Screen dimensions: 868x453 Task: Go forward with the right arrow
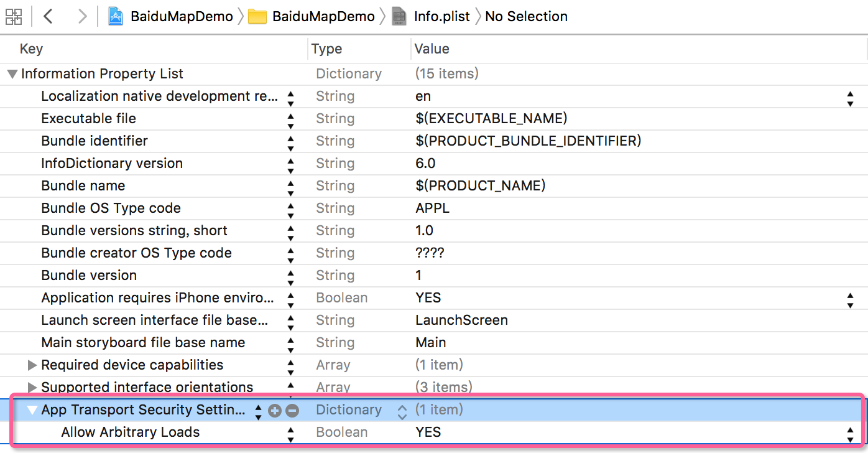[x=82, y=17]
